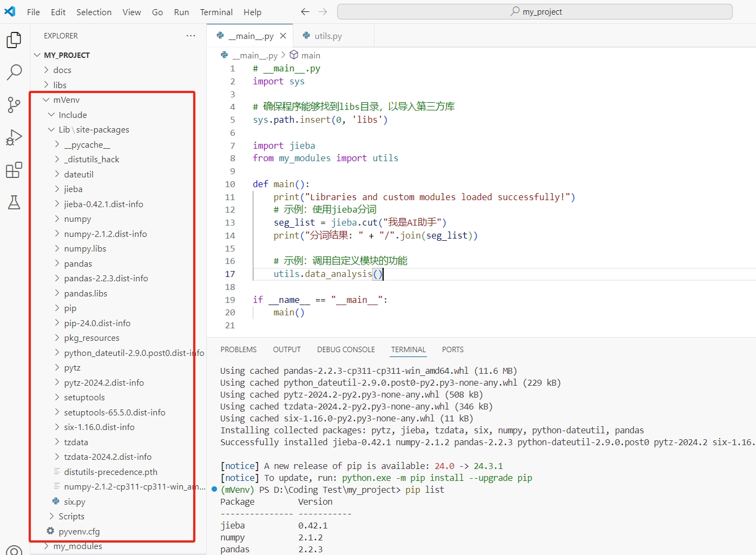Open the View menu
Viewport: 756px width, 555px height.
coord(132,12)
